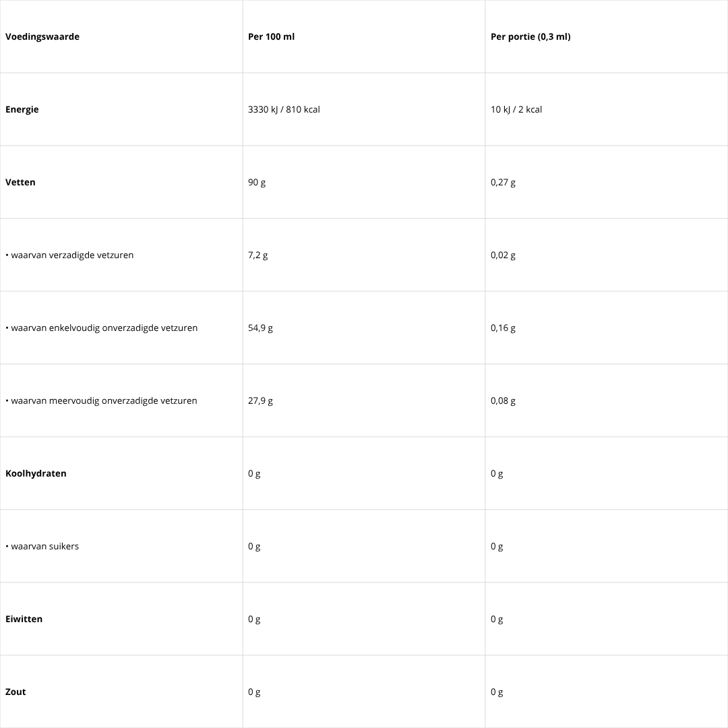Click the 'waarvan suikers' row label
The width and height of the screenshot is (728, 728).
pyautogui.click(x=44, y=546)
